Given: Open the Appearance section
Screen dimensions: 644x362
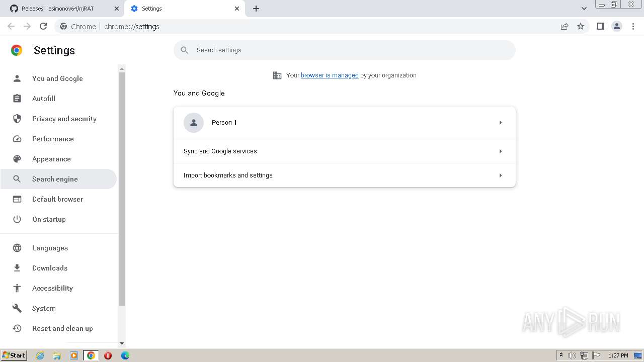Looking at the screenshot, I should click(x=58, y=159).
